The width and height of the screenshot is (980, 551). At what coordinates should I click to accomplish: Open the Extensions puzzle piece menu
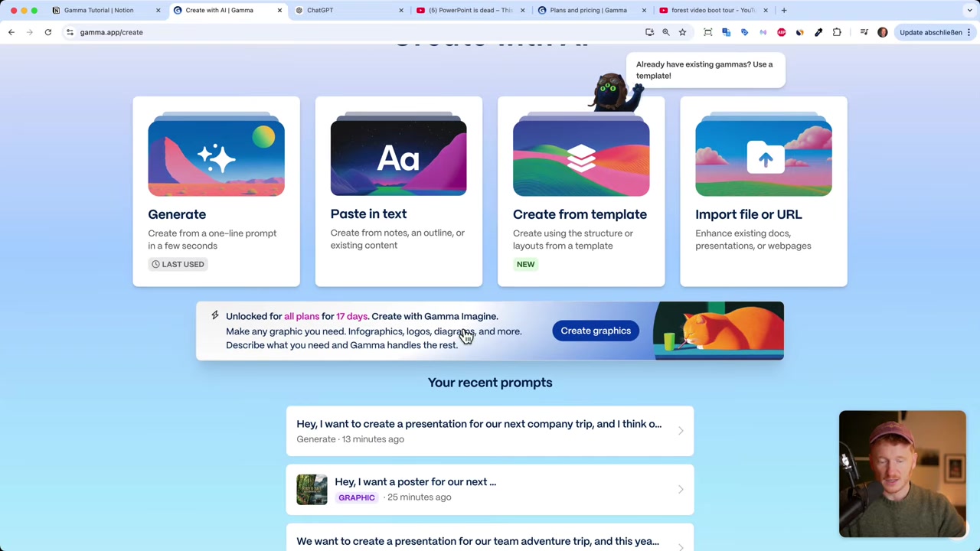tap(837, 32)
